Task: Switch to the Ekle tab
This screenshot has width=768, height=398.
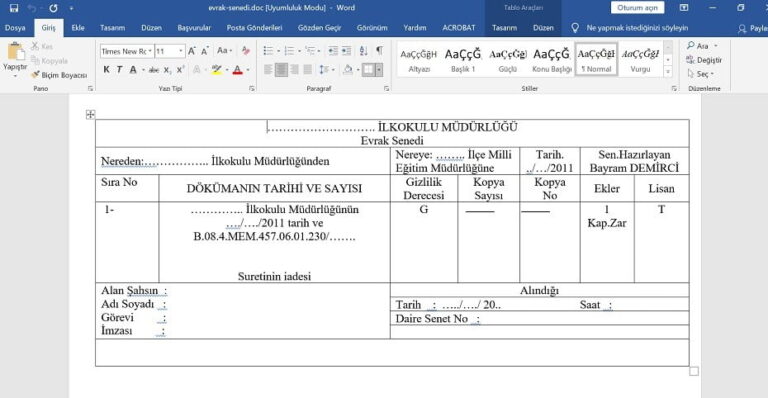Action: pos(78,28)
